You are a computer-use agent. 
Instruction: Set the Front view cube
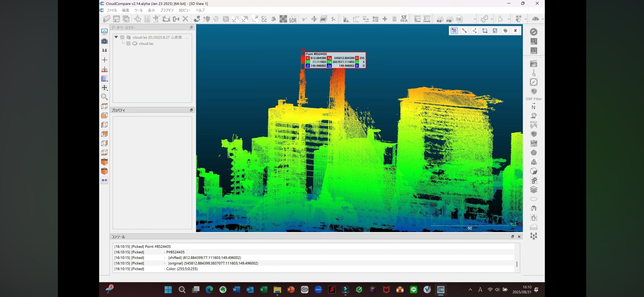104,162
